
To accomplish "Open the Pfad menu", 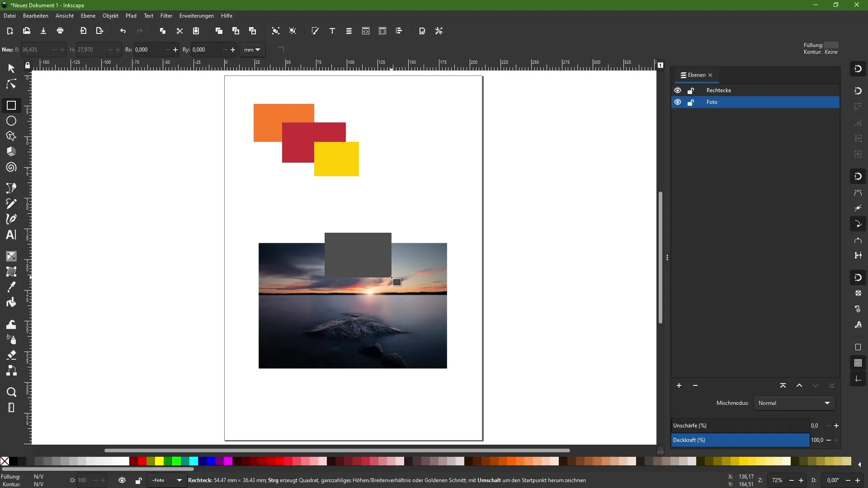I will 131,15.
